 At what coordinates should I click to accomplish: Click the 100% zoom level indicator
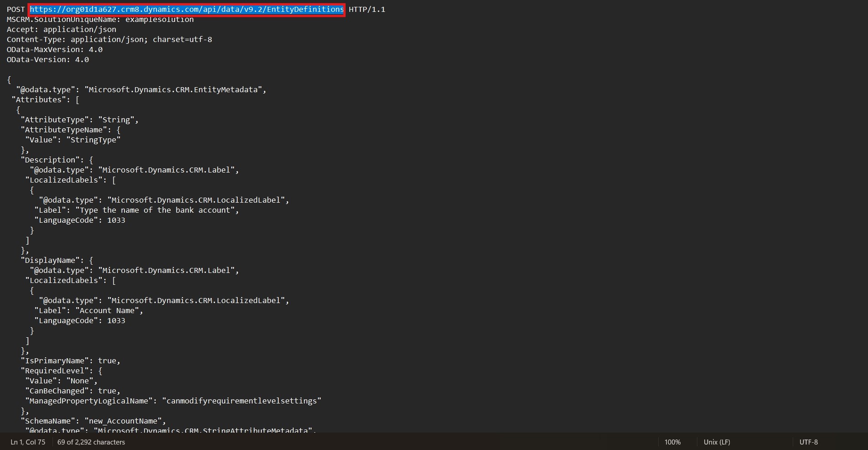pos(672,442)
